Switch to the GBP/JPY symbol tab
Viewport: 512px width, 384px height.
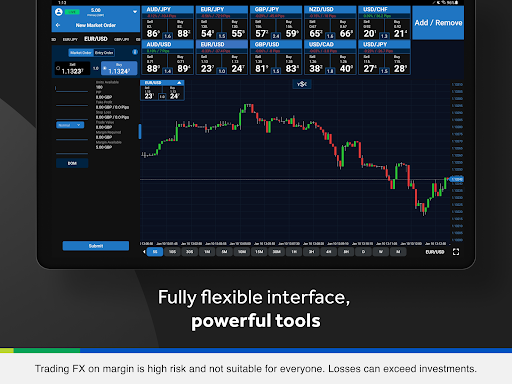point(122,39)
